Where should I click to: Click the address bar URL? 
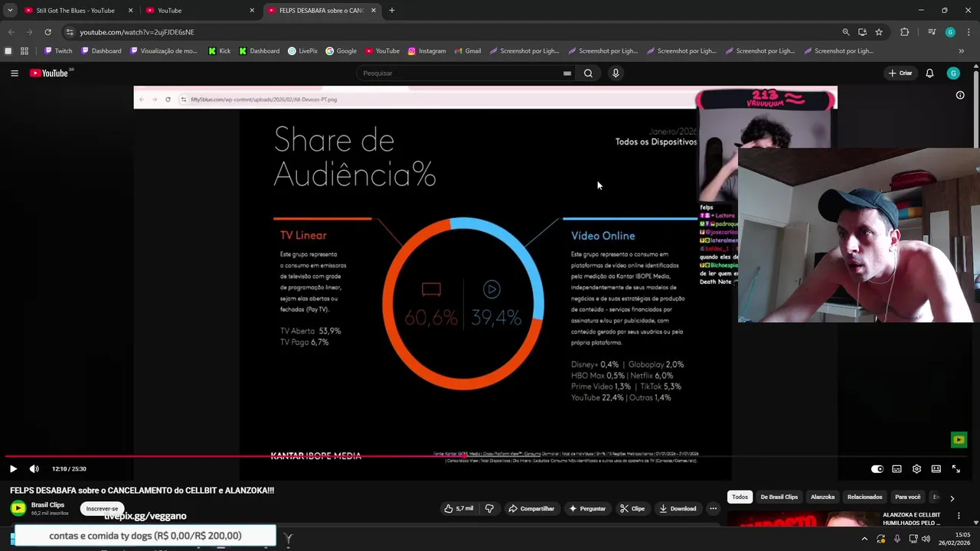[137, 32]
